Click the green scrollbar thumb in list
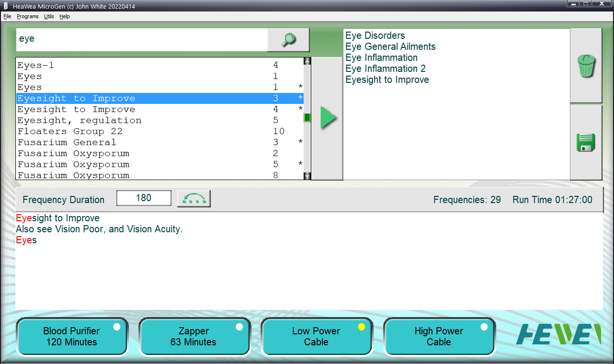Viewport: 614px width, 364px height. coord(307,117)
